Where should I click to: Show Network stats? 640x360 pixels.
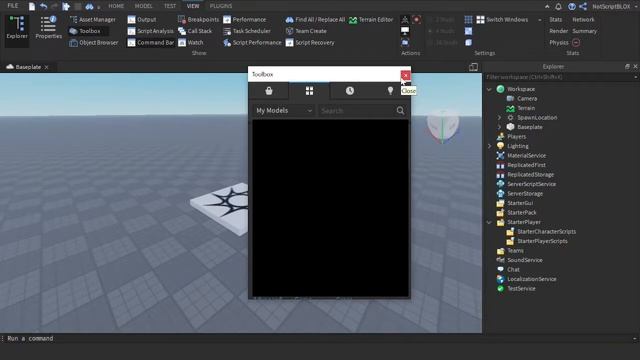[x=583, y=20]
